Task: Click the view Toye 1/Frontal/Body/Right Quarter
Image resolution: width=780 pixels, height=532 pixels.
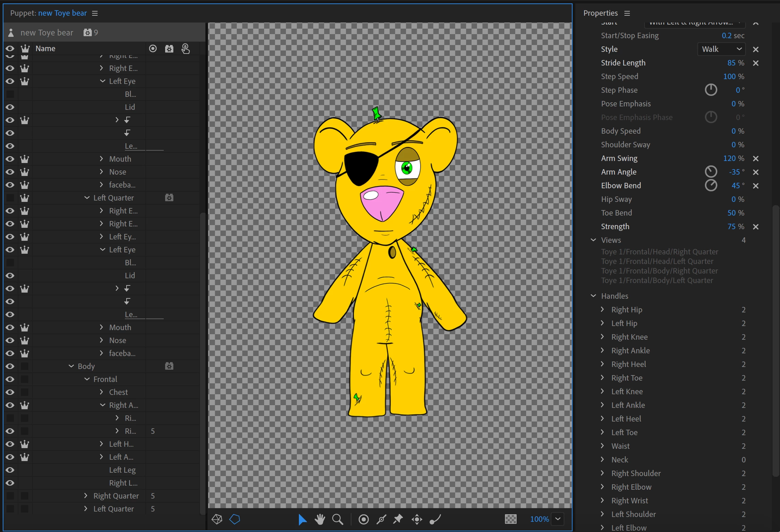Action: pos(660,271)
